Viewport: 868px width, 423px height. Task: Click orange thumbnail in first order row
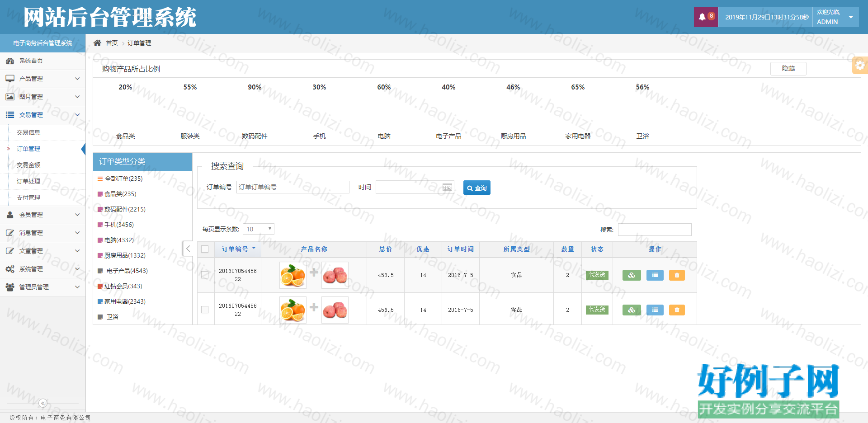pyautogui.click(x=292, y=275)
